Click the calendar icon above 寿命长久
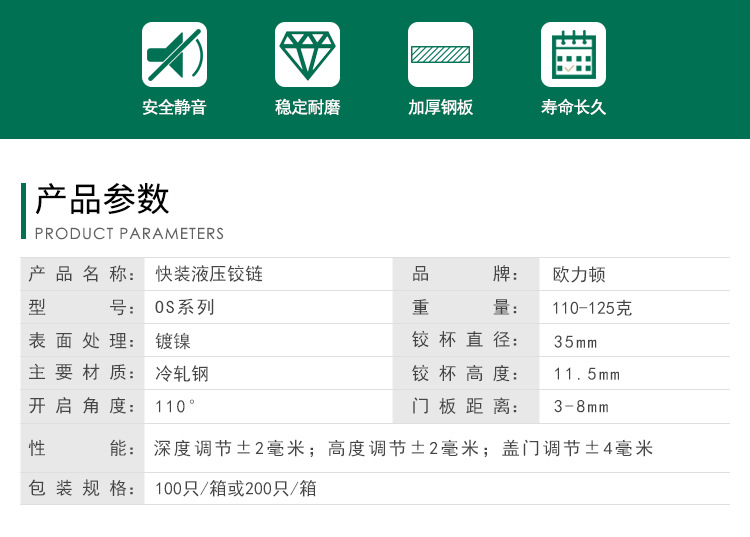 click(x=573, y=55)
